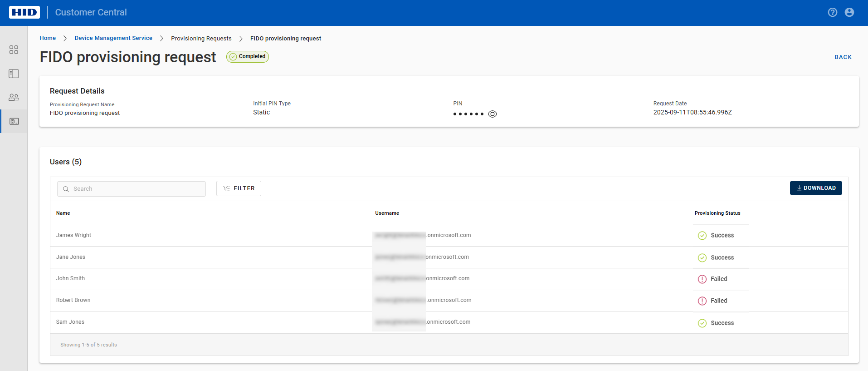Open the FILTER options
The image size is (868, 371).
click(x=239, y=188)
